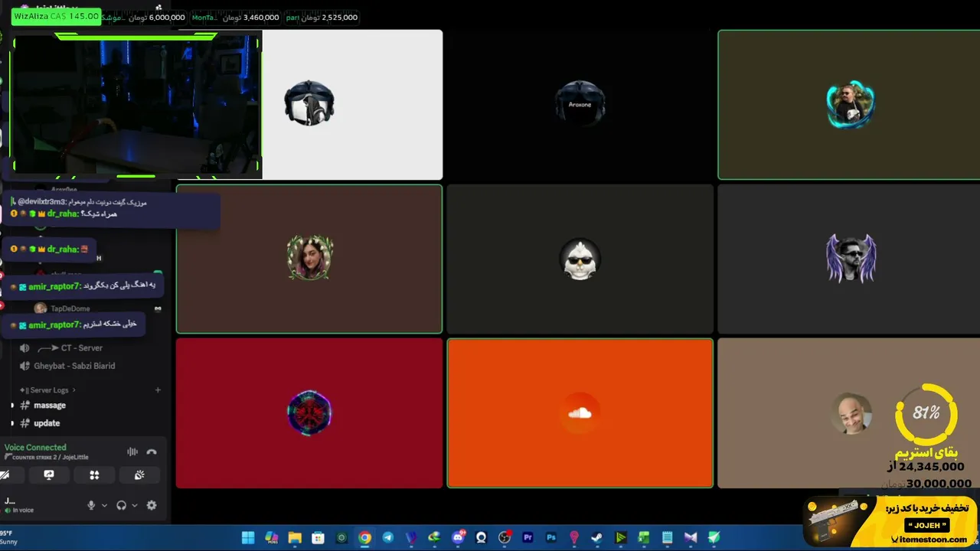Image resolution: width=980 pixels, height=551 pixels.
Task: Open Adobe Photoshop from the taskbar
Action: 550,537
